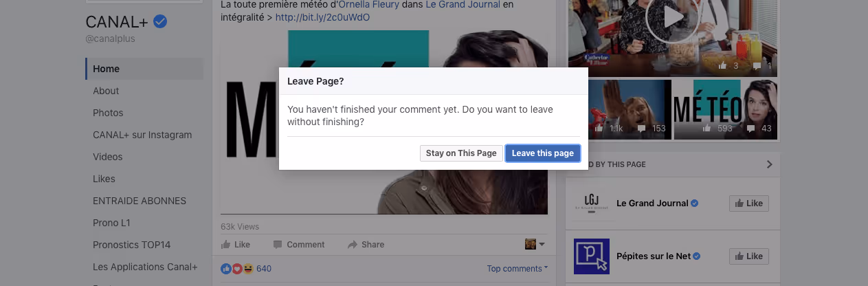The image size is (868, 286).
Task: Click the like reaction emoji icon
Action: pyautogui.click(x=226, y=269)
